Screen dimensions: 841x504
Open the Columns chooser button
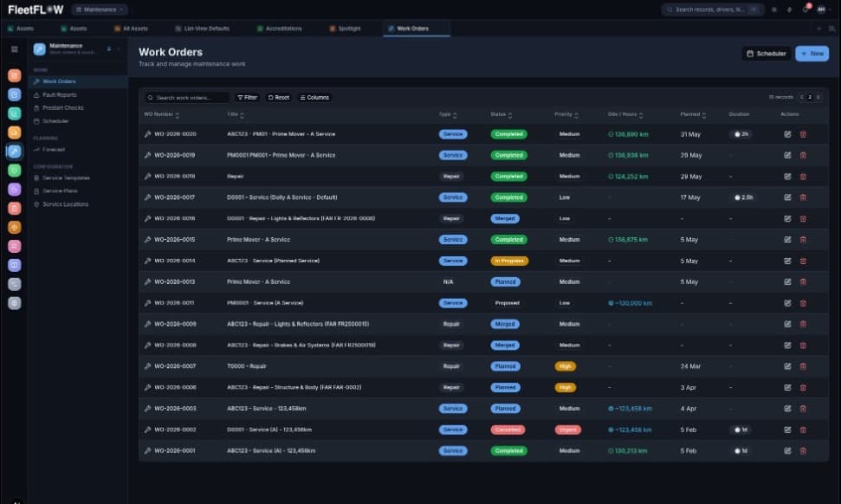point(315,98)
